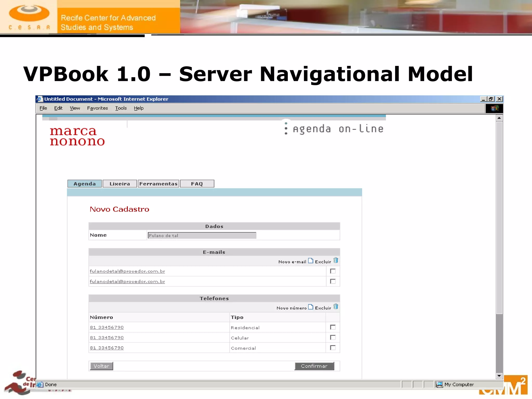The width and height of the screenshot is (532, 399).
Task: Open the Residencial phone number link
Action: (107, 327)
